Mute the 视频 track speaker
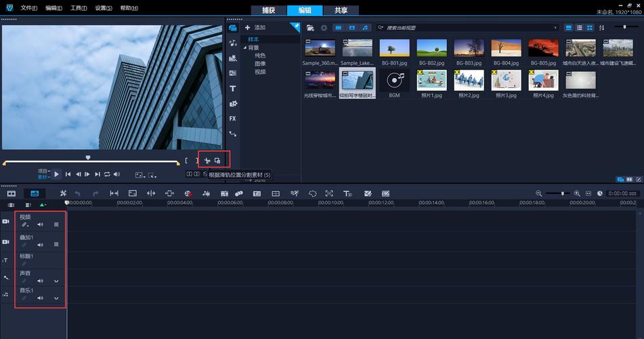This screenshot has height=339, width=644. pyautogui.click(x=40, y=224)
